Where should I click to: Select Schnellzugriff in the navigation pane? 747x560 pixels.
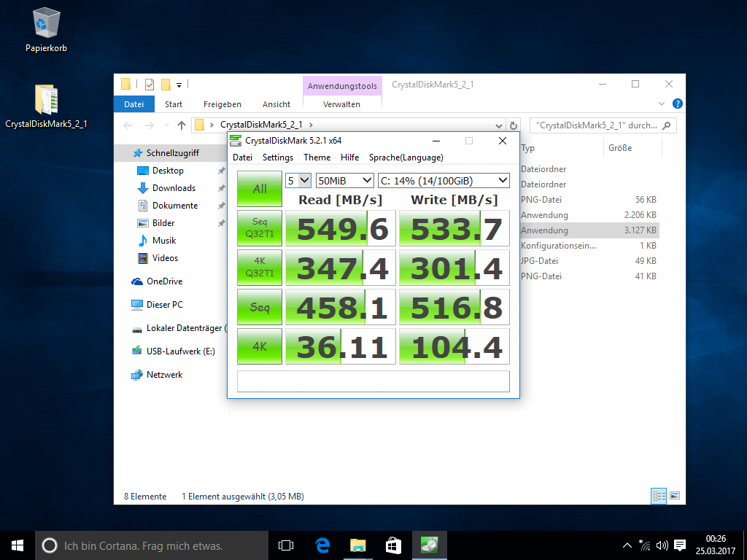(x=171, y=153)
